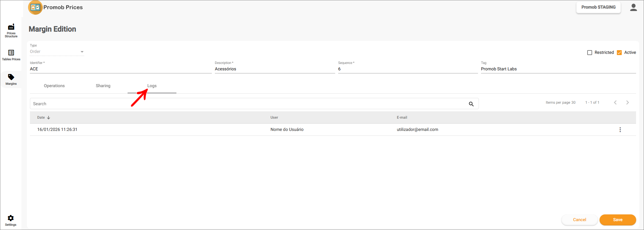This screenshot has height=230, width=644.
Task: Open the Margins sidebar section
Action: click(11, 80)
